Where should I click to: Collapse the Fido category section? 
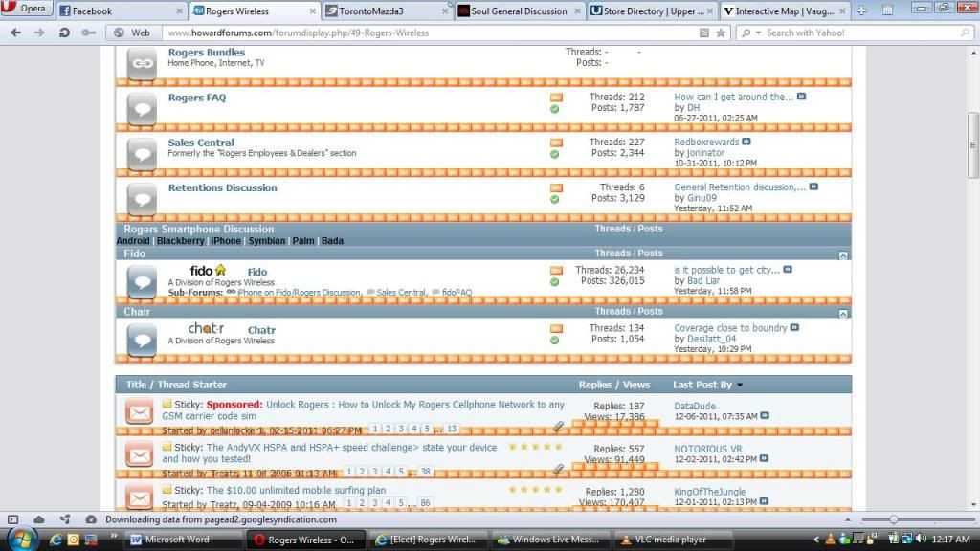coord(843,254)
